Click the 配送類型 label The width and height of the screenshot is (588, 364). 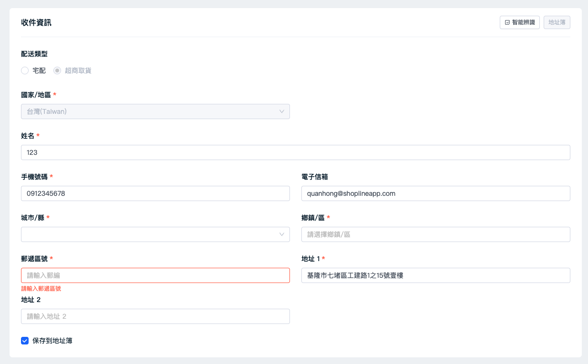pos(34,54)
